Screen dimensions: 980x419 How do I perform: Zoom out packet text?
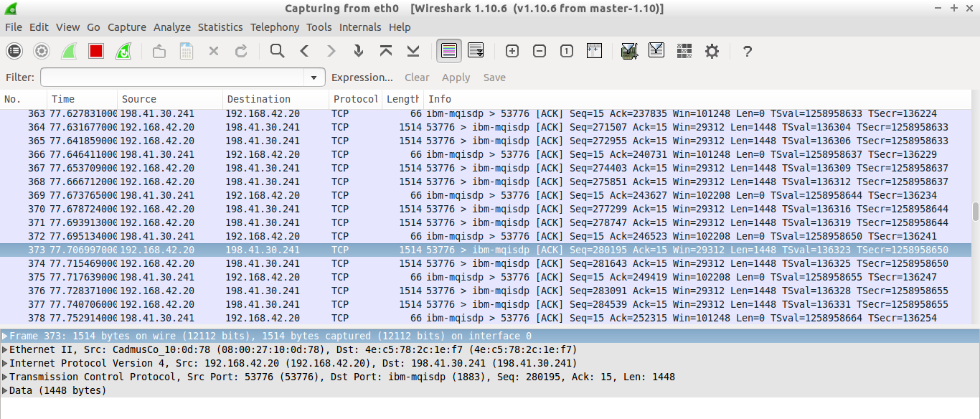click(x=540, y=51)
